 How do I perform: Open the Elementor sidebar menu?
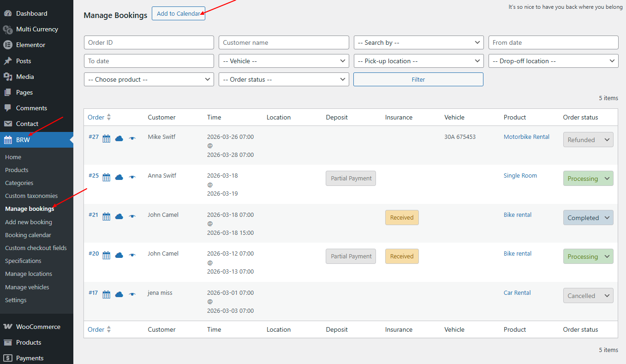click(x=30, y=45)
